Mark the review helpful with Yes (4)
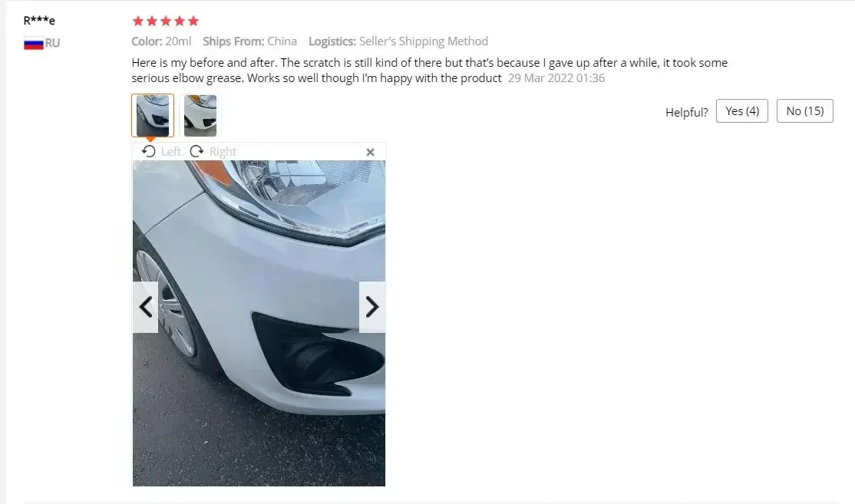The image size is (855, 504). [741, 110]
